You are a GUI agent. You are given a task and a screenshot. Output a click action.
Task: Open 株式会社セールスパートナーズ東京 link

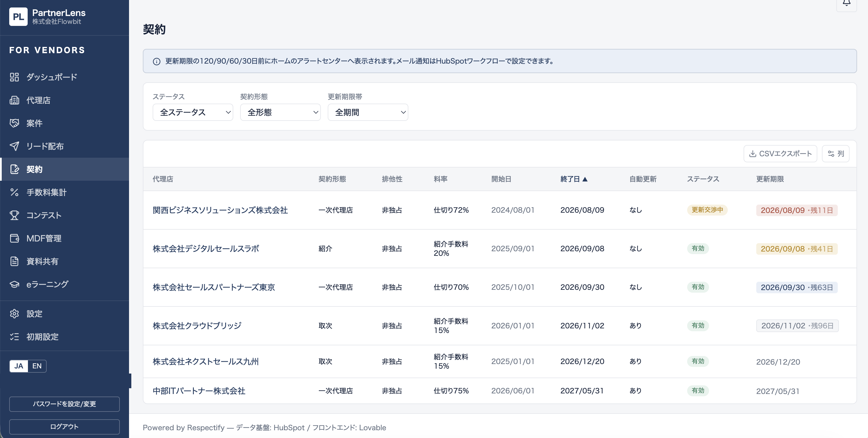[214, 287]
